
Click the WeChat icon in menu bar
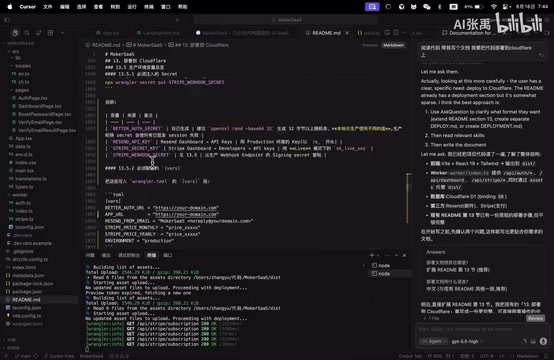[x=427, y=6]
